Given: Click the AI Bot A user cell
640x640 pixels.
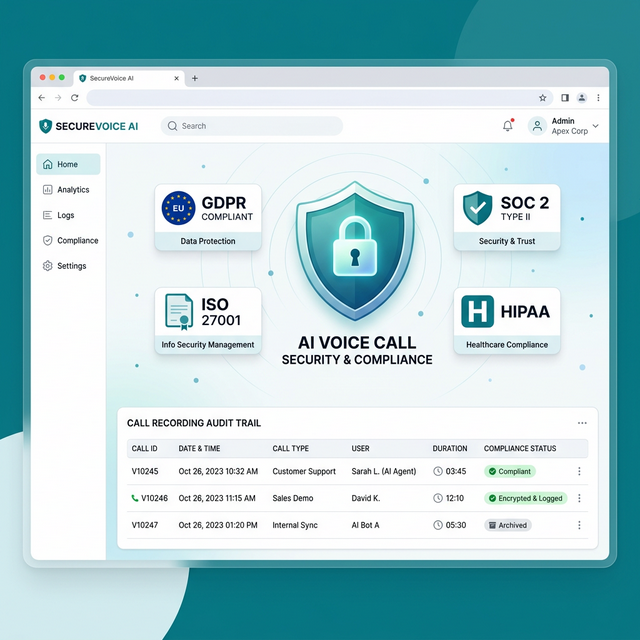Looking at the screenshot, I should point(365,525).
